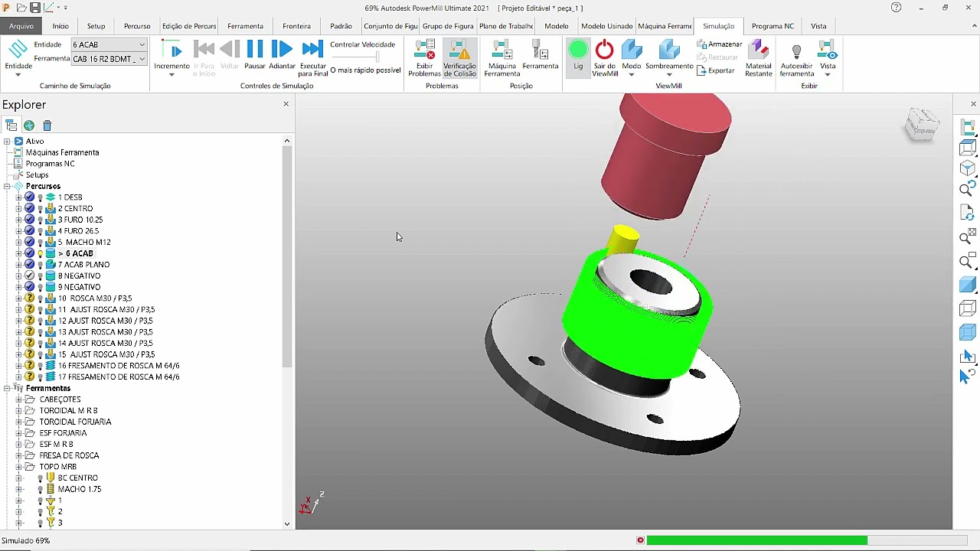980x551 pixels.
Task: Click the refresh document icon
Action: pyautogui.click(x=968, y=213)
